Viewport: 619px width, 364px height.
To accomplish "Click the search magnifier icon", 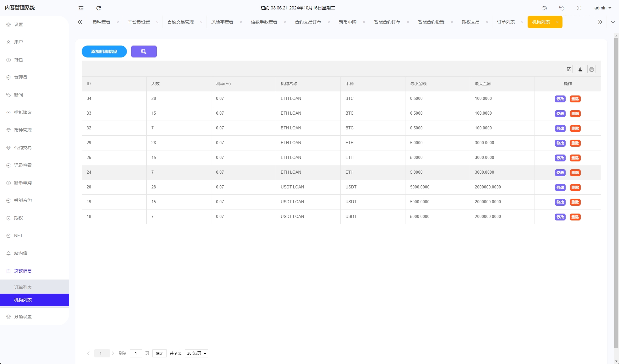I will 144,51.
